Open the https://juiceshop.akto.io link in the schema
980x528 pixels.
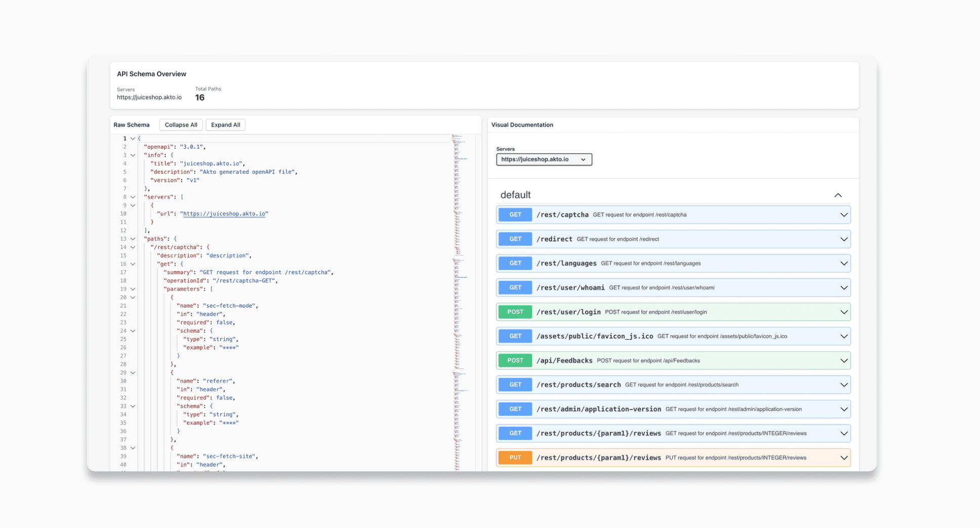[224, 213]
